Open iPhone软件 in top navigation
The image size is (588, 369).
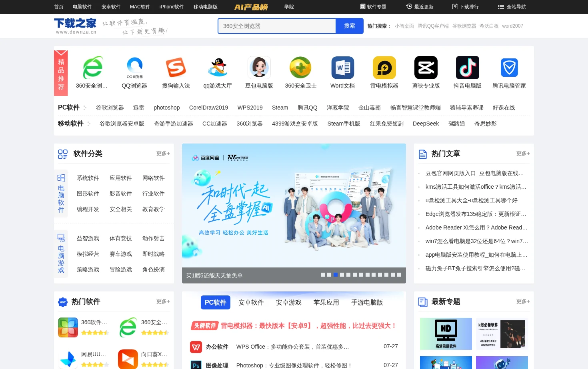(172, 7)
